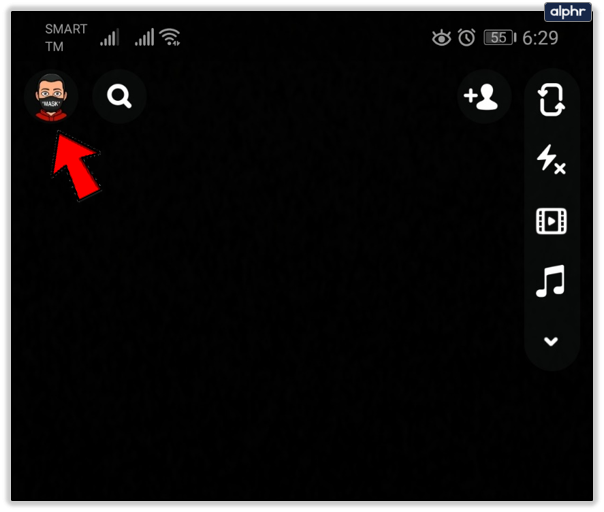This screenshot has width=604, height=512.
Task: Toggle the flash off icon
Action: point(551,159)
